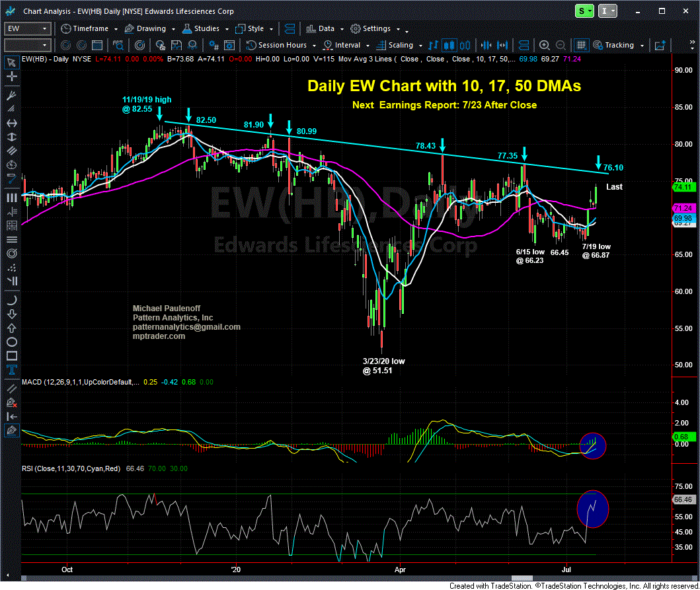Open the Drawing menu
This screenshot has width=700, height=590.
coord(149,28)
